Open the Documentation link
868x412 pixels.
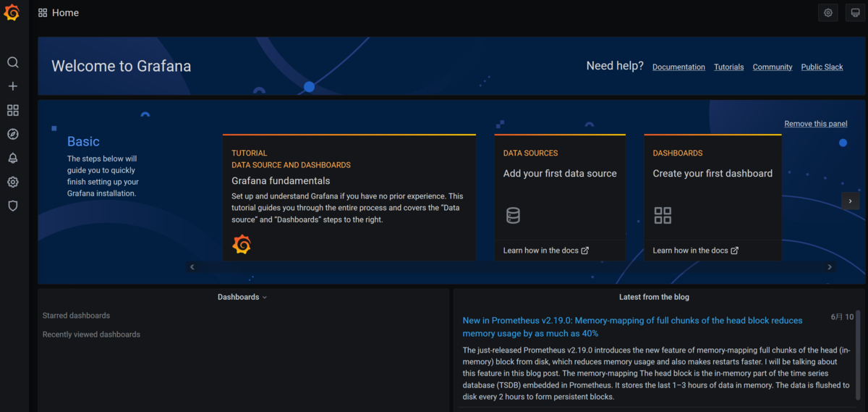click(x=678, y=67)
